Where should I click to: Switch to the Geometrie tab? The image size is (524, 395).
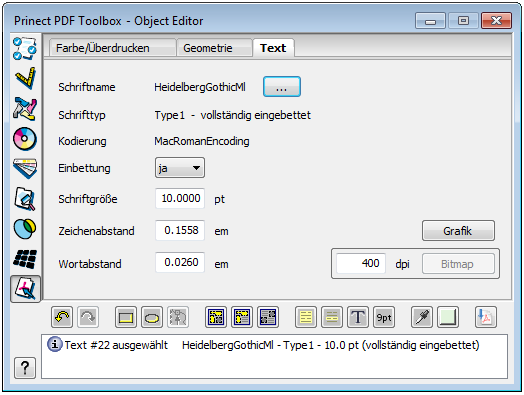[x=215, y=48]
